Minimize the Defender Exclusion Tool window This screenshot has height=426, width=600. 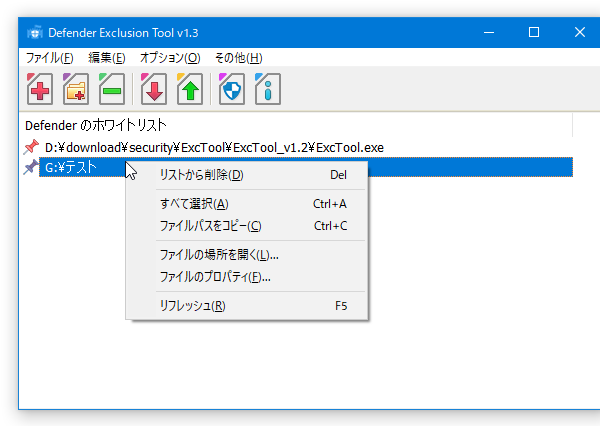[489, 33]
